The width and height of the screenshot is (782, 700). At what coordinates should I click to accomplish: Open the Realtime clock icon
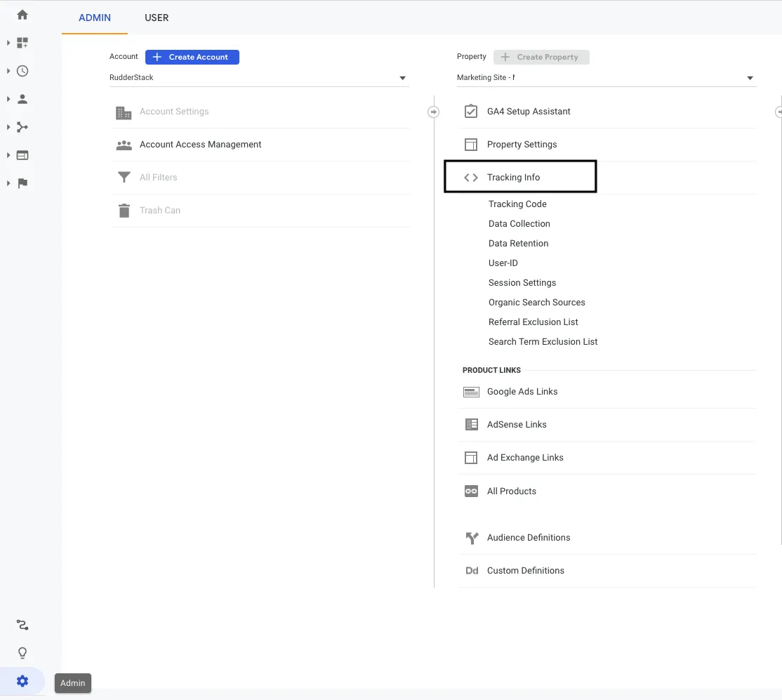click(22, 71)
